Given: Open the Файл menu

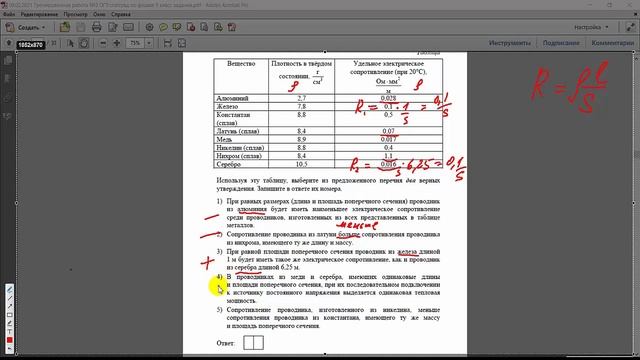Looking at the screenshot, I should click(9, 14).
